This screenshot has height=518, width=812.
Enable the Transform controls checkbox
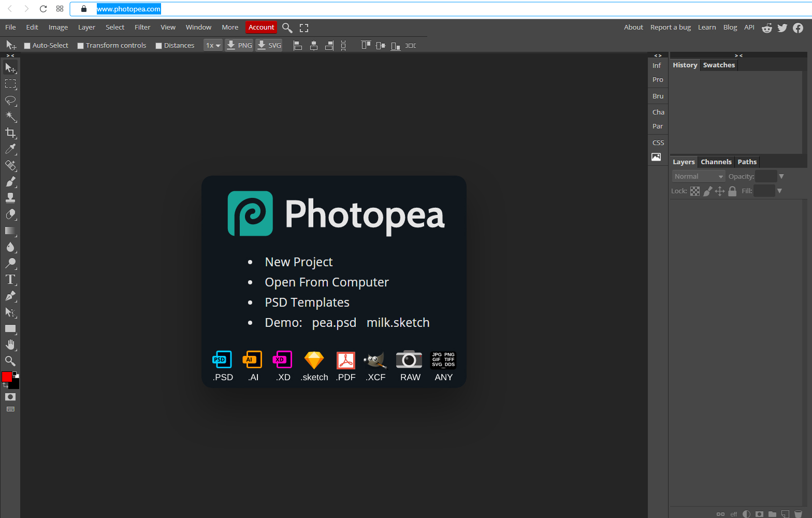(81, 46)
